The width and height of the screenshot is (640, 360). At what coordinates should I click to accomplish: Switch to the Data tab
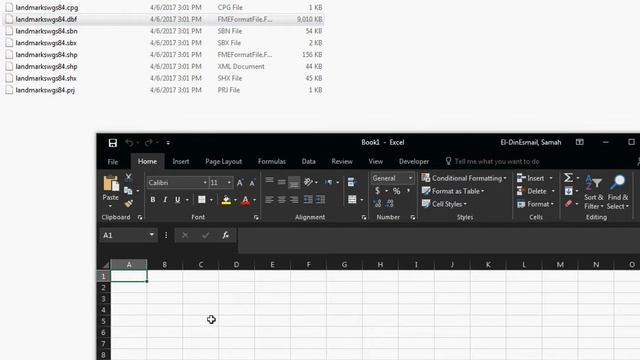pyautogui.click(x=309, y=162)
